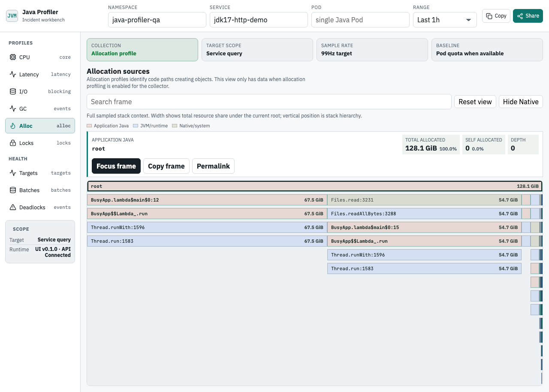Open the GC events profile
This screenshot has height=392, width=549.
[40, 109]
